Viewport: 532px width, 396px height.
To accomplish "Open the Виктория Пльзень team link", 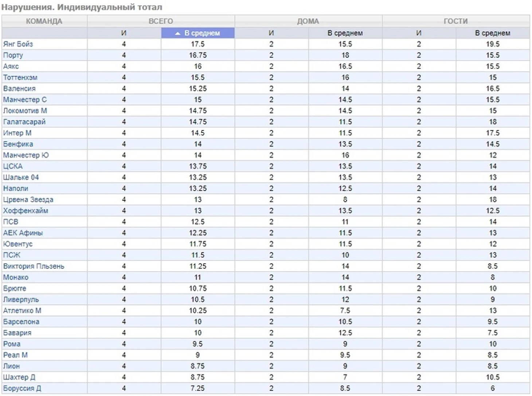I will click(x=34, y=266).
